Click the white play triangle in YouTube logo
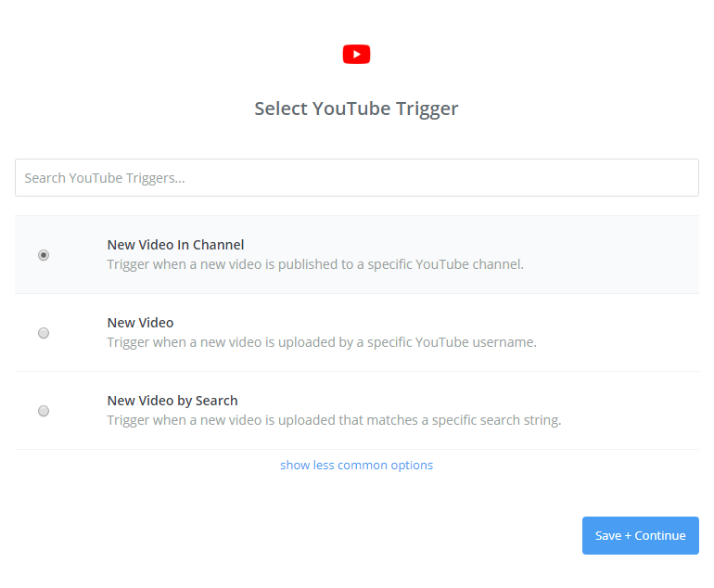Image resolution: width=714 pixels, height=588 pixels. tap(357, 55)
